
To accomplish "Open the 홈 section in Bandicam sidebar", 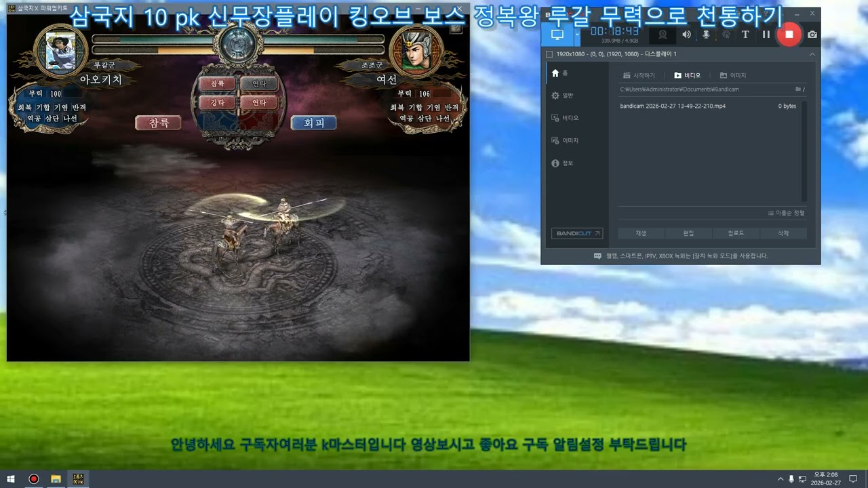I will (x=560, y=73).
